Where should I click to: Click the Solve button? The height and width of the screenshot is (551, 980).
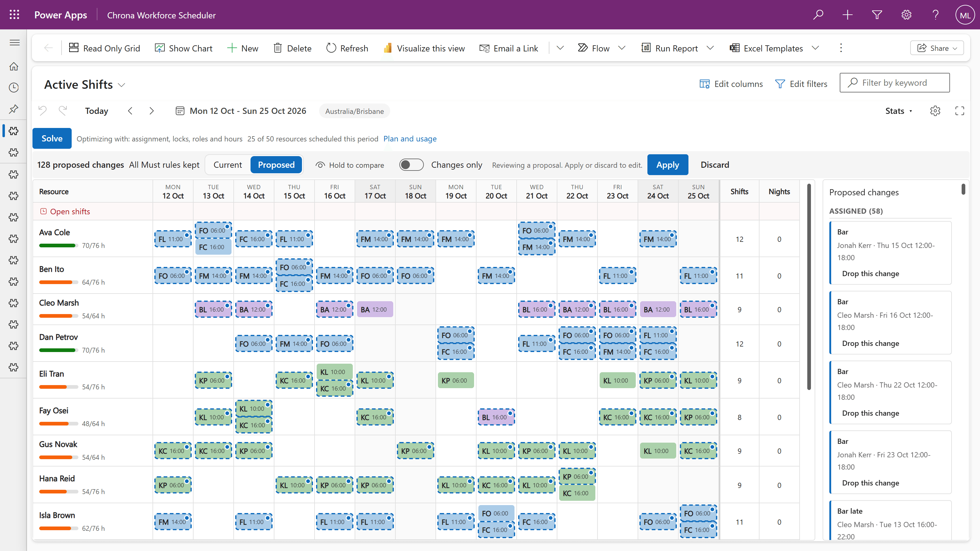[x=52, y=138]
